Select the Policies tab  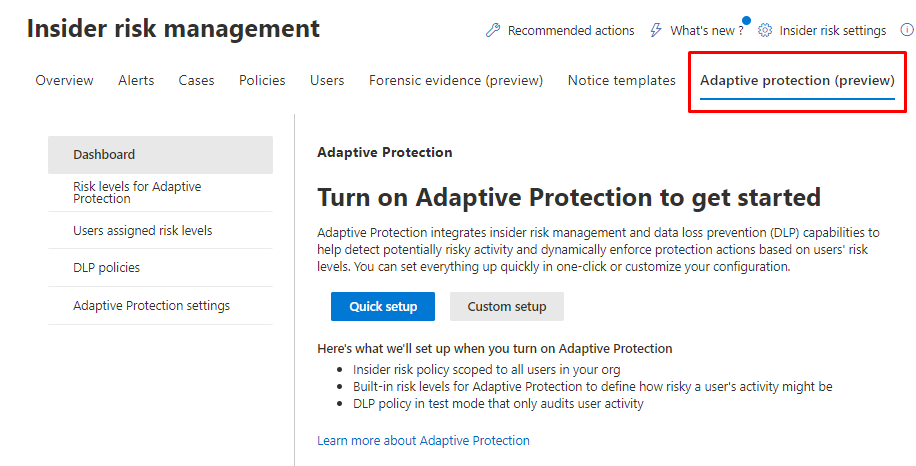pos(262,80)
